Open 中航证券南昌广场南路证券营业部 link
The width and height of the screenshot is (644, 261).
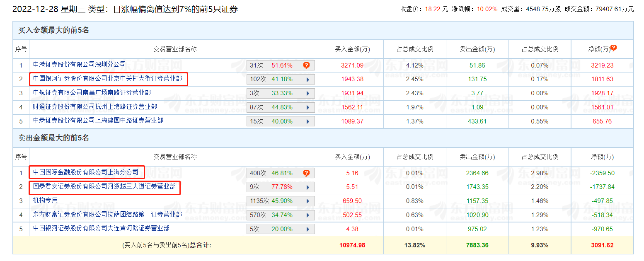click(92, 93)
